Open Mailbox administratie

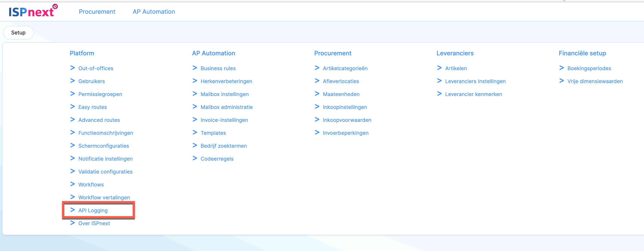[x=227, y=107]
